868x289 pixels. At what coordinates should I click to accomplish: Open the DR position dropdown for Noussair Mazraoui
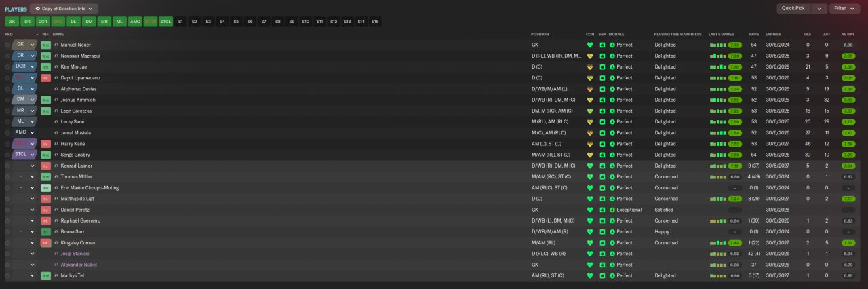(32, 56)
